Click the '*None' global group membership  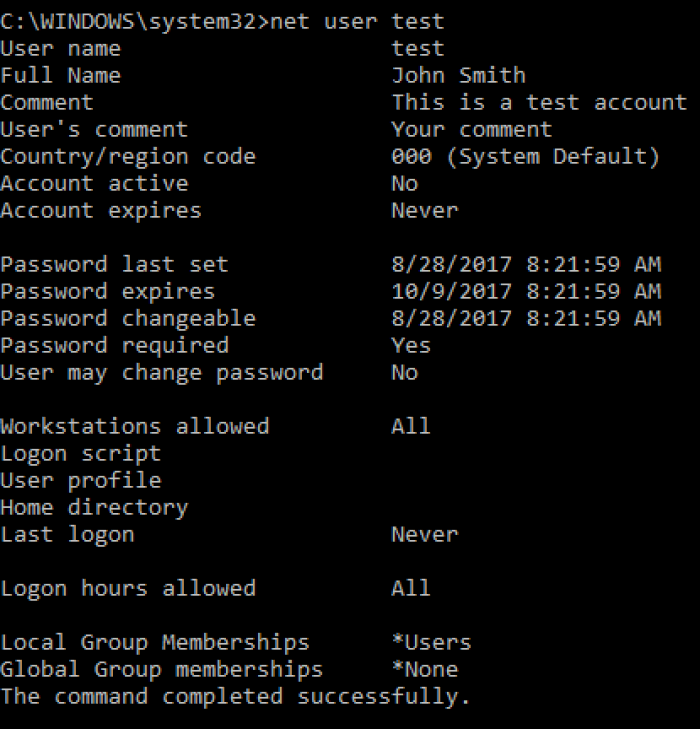tap(424, 669)
